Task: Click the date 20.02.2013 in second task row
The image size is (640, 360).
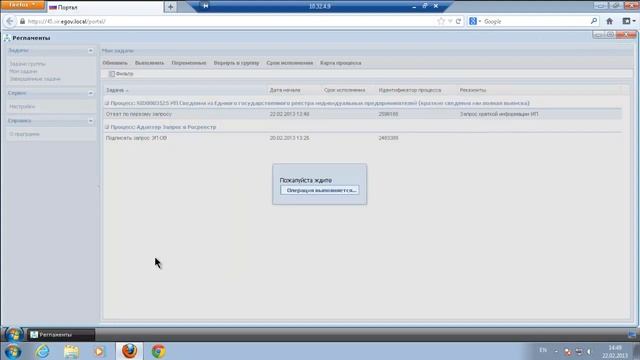Action: pos(289,138)
